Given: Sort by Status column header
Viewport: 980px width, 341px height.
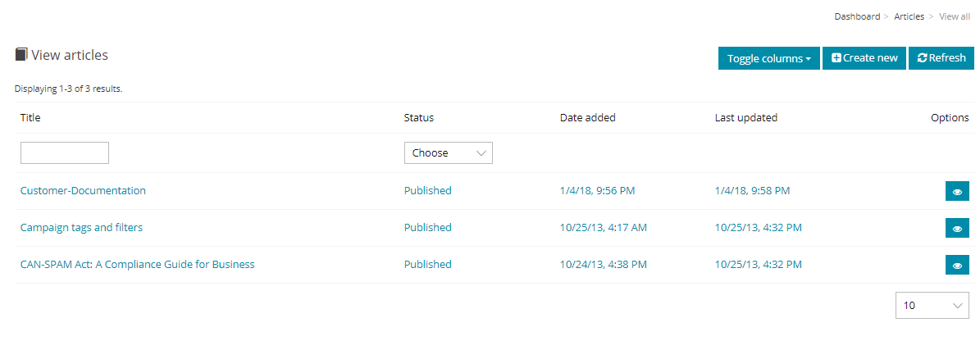Looking at the screenshot, I should coord(419,117).
